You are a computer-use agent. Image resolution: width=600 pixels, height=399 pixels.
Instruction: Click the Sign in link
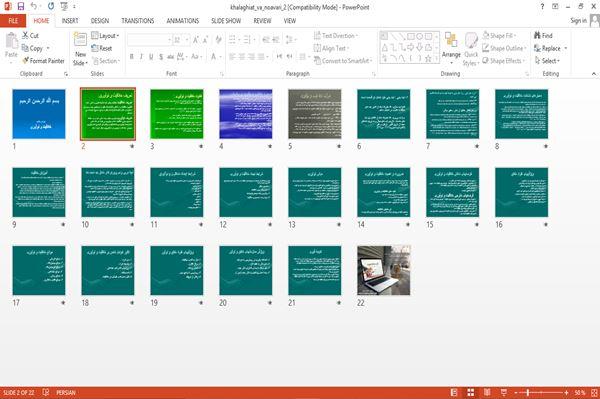578,21
